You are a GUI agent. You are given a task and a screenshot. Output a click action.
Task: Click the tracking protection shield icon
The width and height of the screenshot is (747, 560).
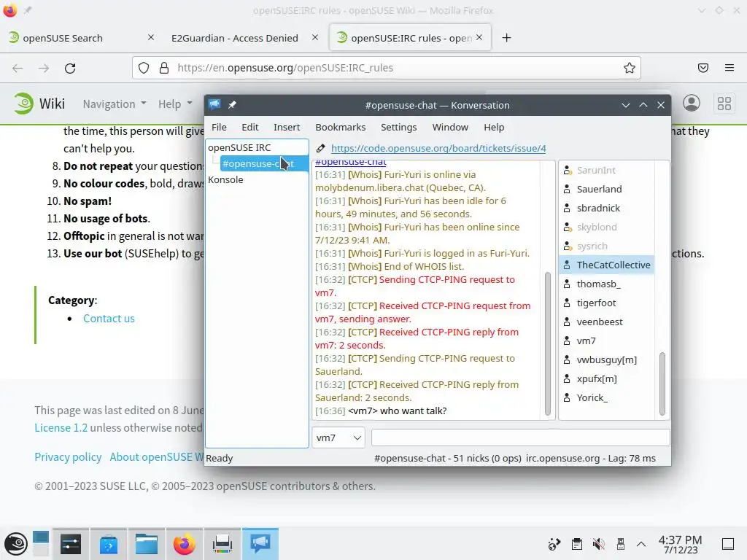[144, 68]
